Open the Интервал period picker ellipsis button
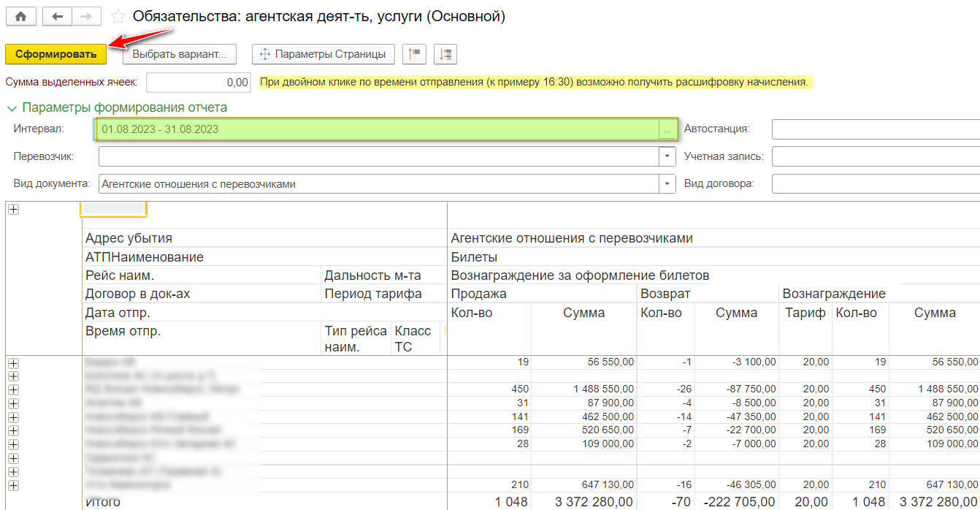 (667, 129)
